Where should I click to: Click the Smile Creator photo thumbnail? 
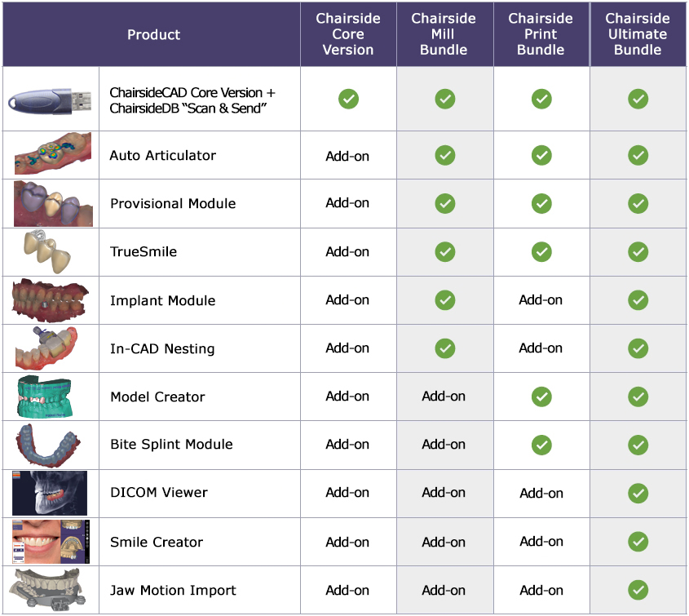(x=51, y=542)
